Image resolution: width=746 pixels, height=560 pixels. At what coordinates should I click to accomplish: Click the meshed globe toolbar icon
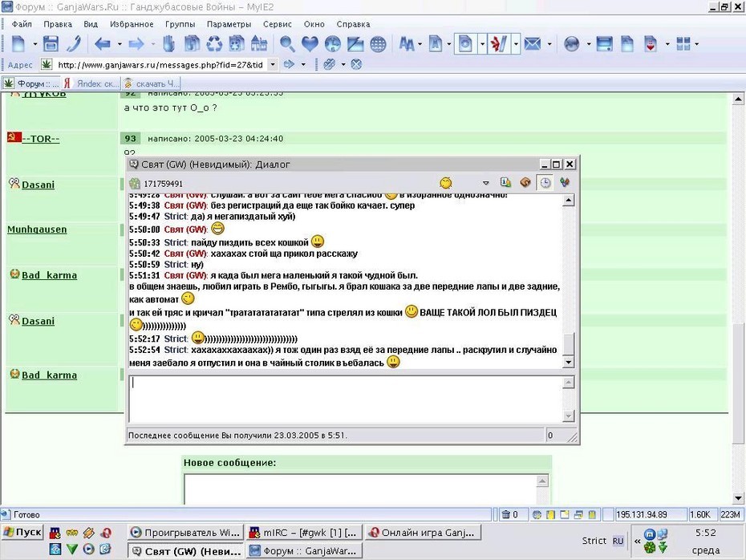tap(379, 44)
